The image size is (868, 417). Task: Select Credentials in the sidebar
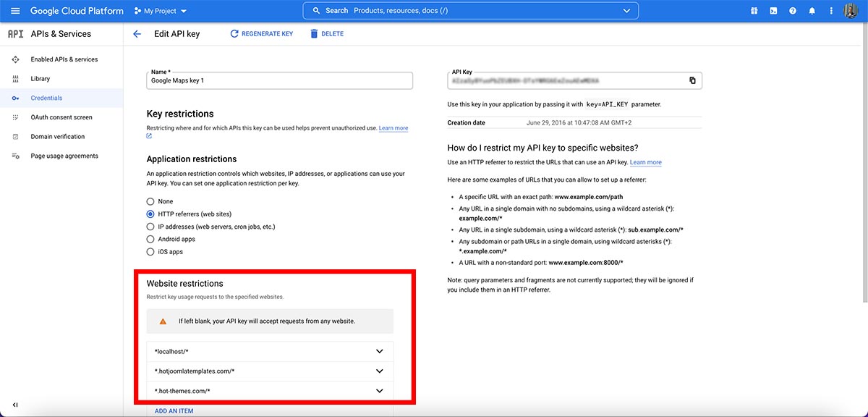[46, 98]
